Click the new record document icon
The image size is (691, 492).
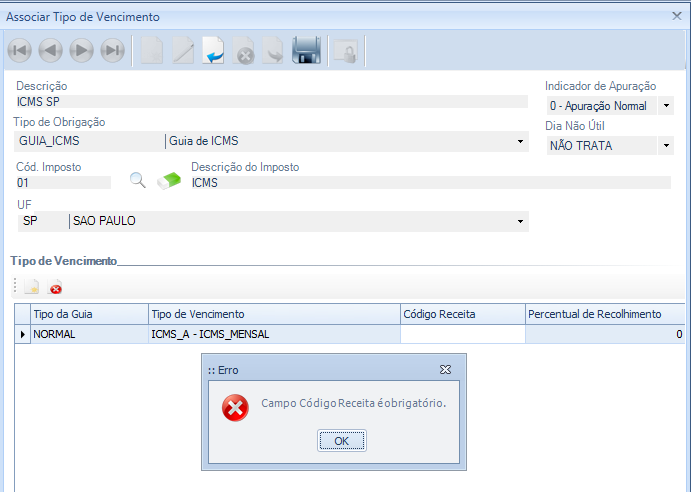point(152,50)
